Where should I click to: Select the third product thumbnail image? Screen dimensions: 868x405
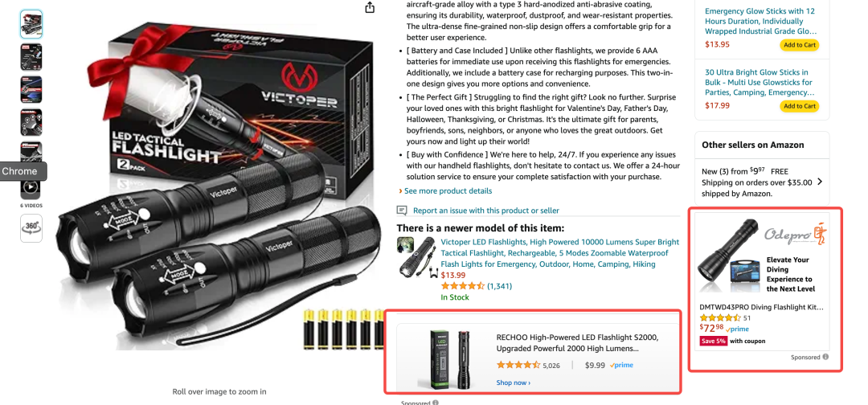(31, 90)
